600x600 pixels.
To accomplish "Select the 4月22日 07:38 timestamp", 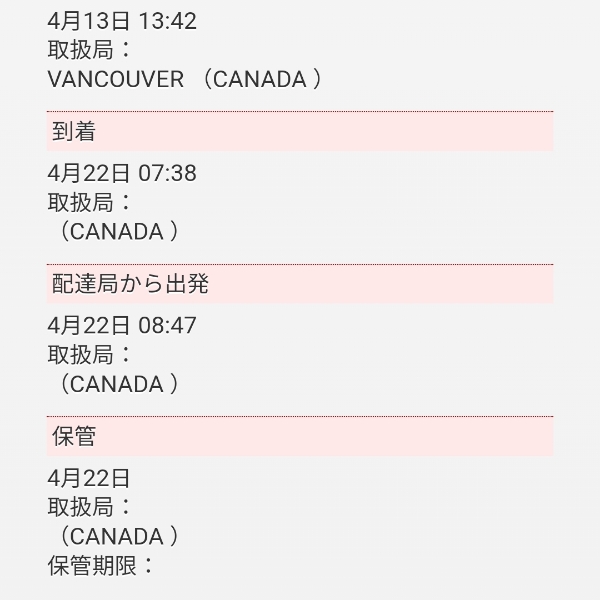I will pyautogui.click(x=122, y=173).
